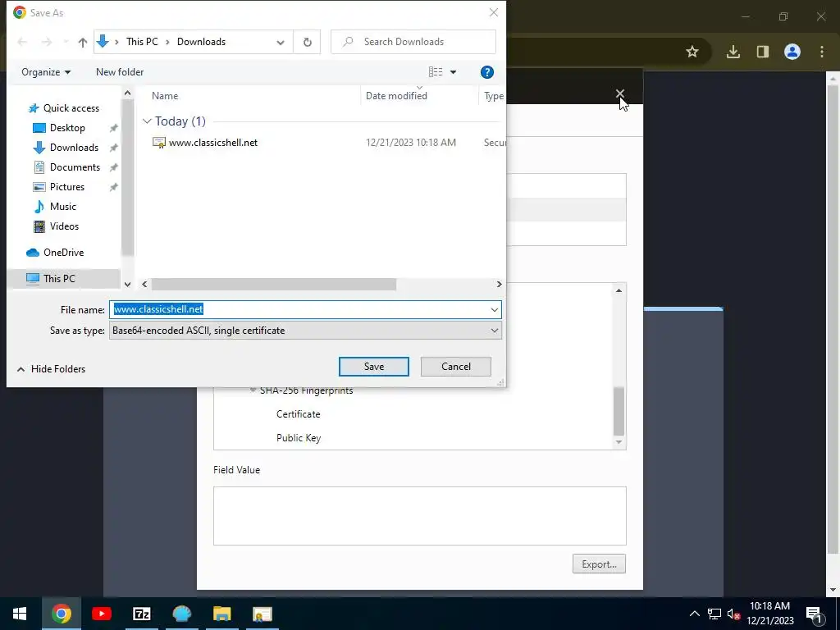
Task: Open Chrome Downloads icon
Action: [733, 52]
